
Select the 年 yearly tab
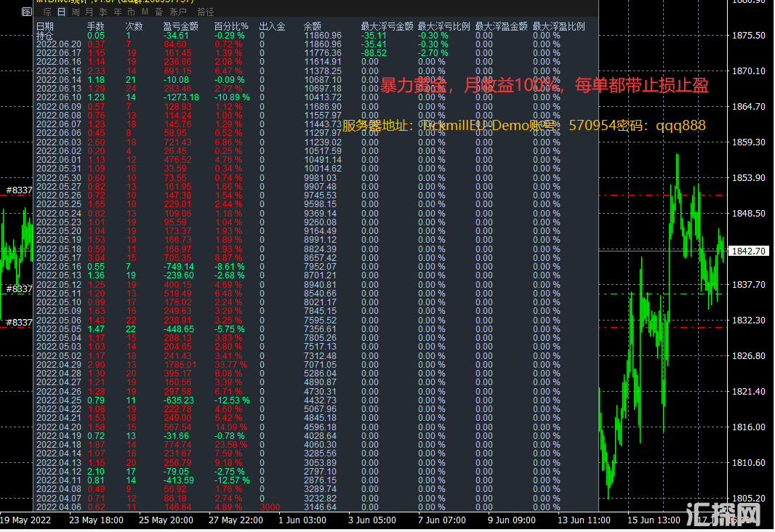click(x=116, y=12)
